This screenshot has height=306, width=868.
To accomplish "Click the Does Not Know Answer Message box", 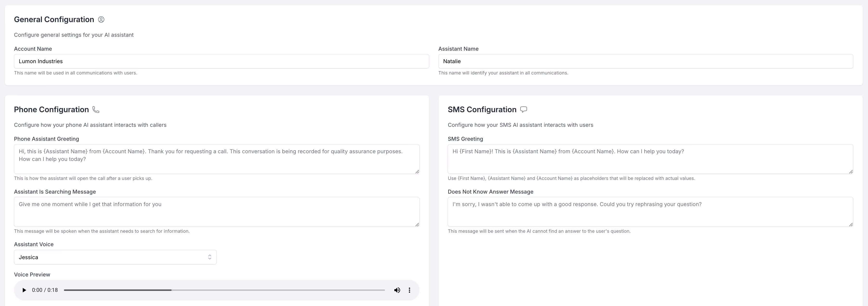I will click(650, 212).
